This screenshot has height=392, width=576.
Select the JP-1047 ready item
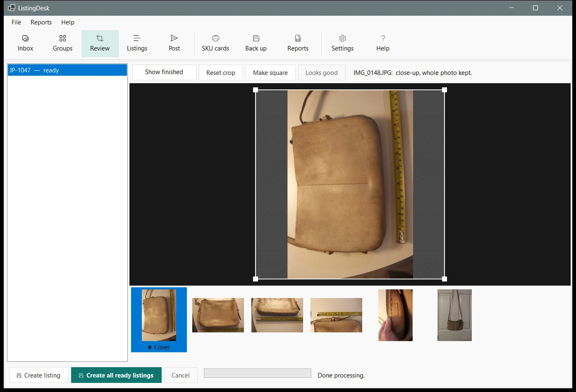pyautogui.click(x=67, y=70)
